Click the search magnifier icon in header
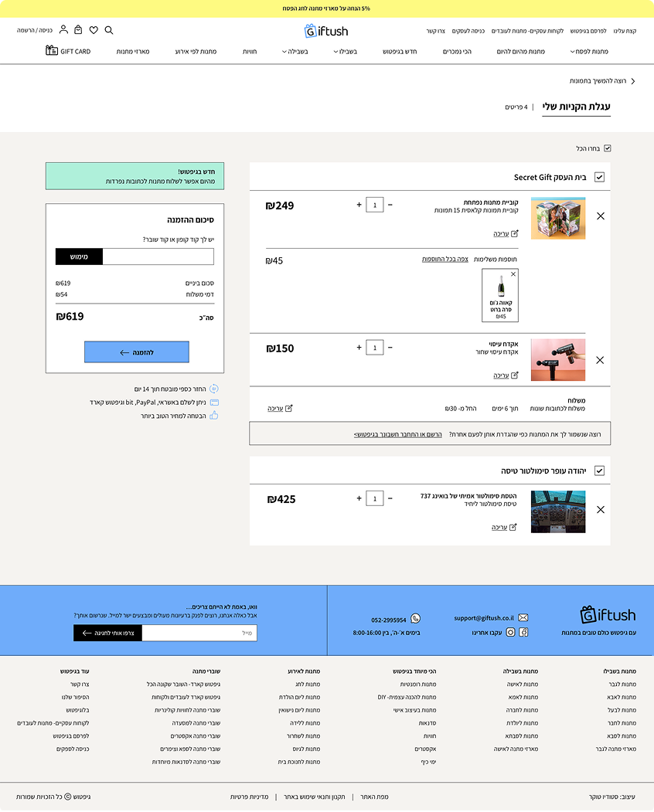The height and width of the screenshot is (812, 654). coord(109,30)
